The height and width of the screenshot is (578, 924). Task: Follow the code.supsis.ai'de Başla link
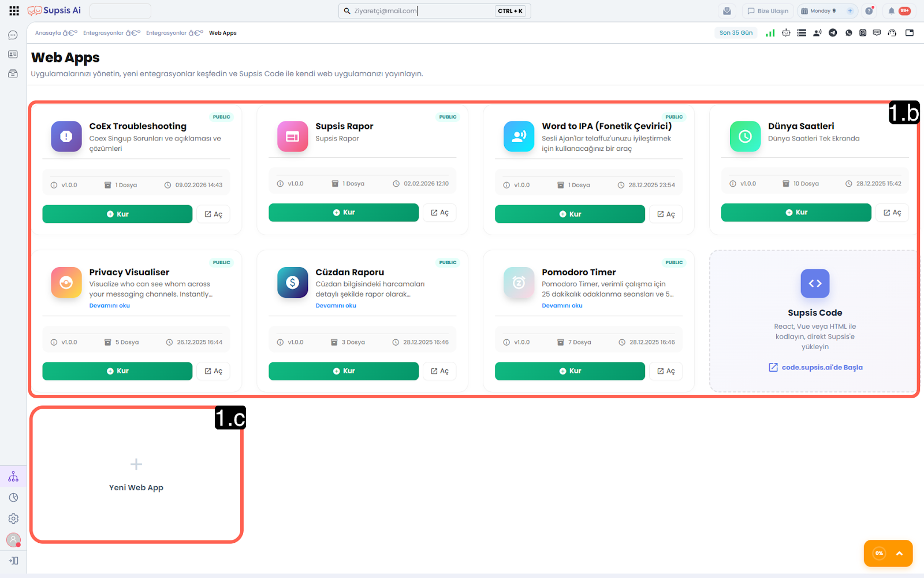click(x=821, y=368)
